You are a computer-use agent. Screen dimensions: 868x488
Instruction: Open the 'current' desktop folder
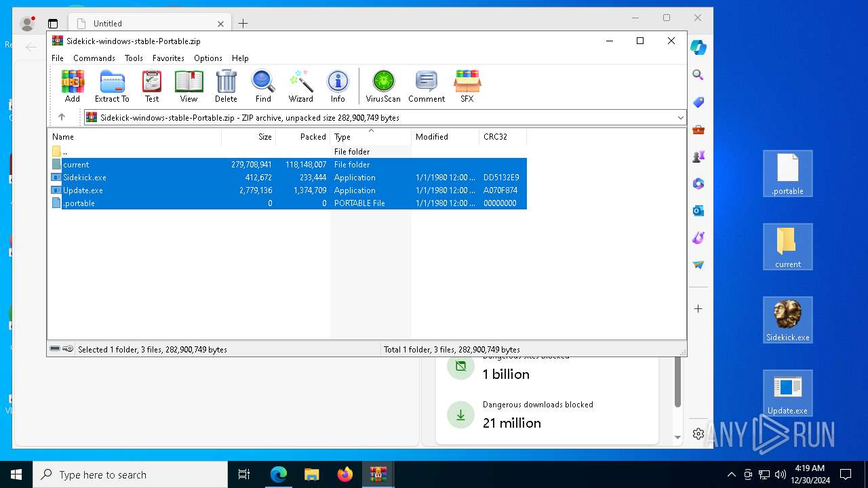click(x=788, y=247)
